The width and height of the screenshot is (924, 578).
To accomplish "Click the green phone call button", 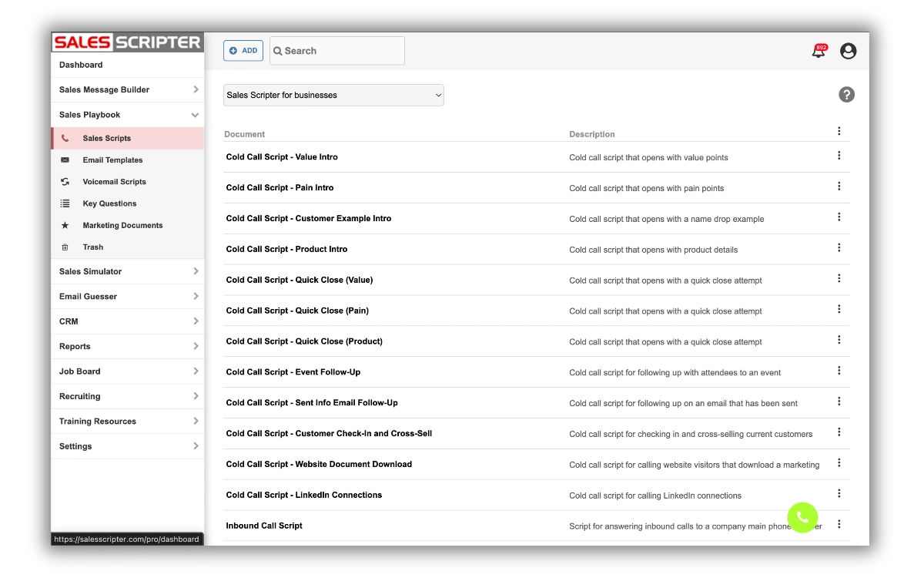I will [x=802, y=517].
